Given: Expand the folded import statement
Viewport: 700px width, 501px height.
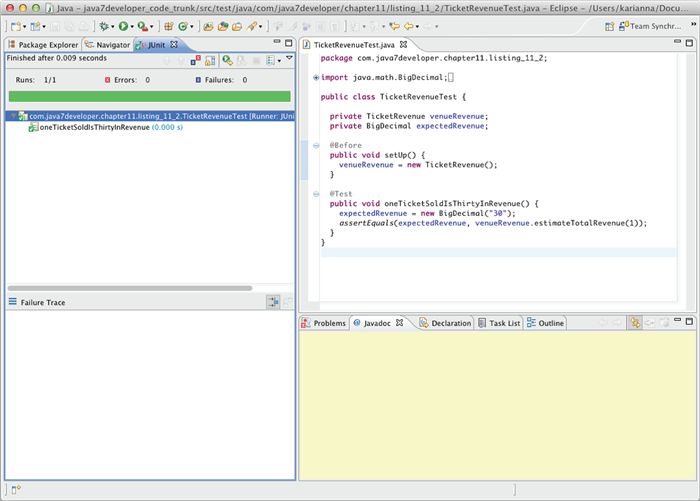Looking at the screenshot, I should 316,77.
